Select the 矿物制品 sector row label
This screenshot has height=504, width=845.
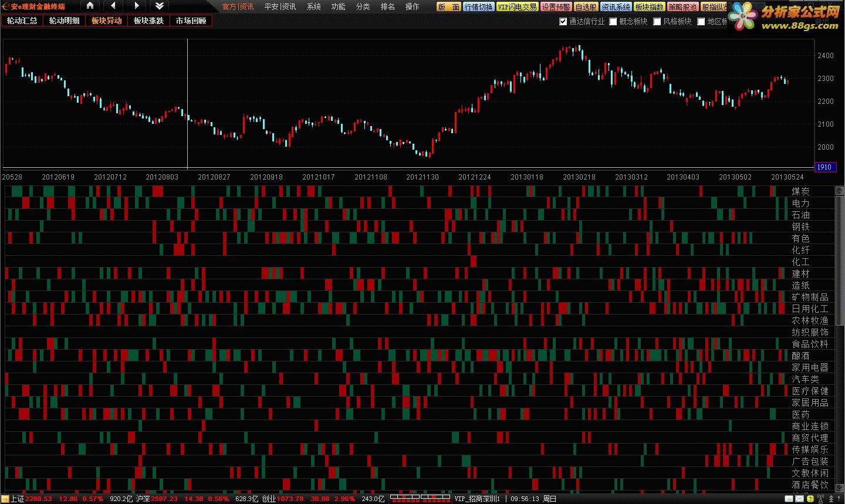pos(810,297)
